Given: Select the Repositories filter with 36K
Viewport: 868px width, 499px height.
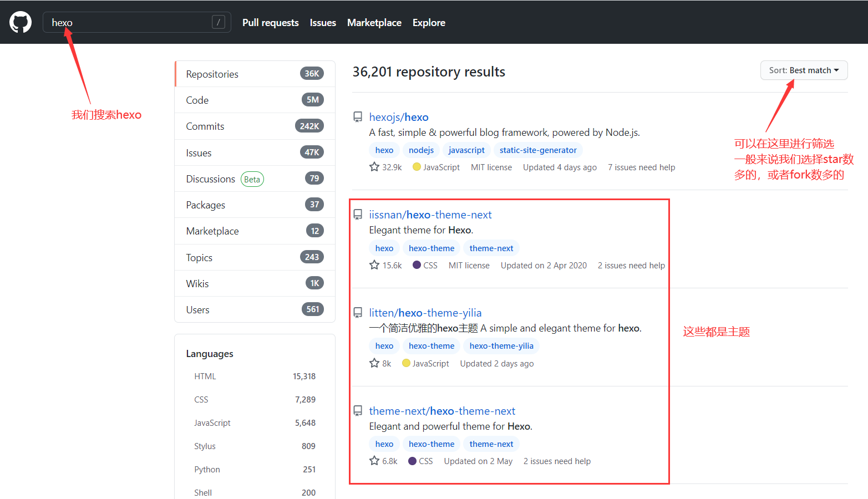Looking at the screenshot, I should 255,74.
